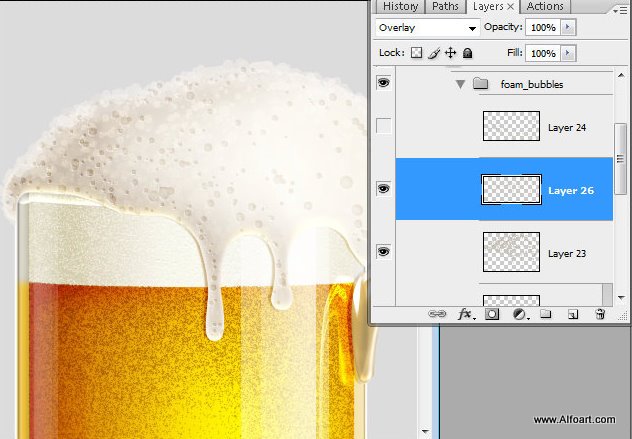Show Layer 24 visibility
This screenshot has height=439, width=632.
383,126
